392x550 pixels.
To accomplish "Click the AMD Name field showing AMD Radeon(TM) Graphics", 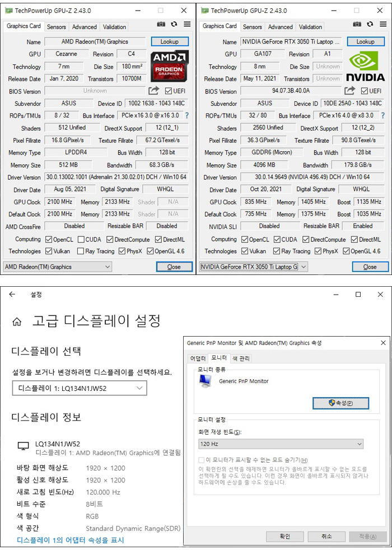I will click(95, 42).
